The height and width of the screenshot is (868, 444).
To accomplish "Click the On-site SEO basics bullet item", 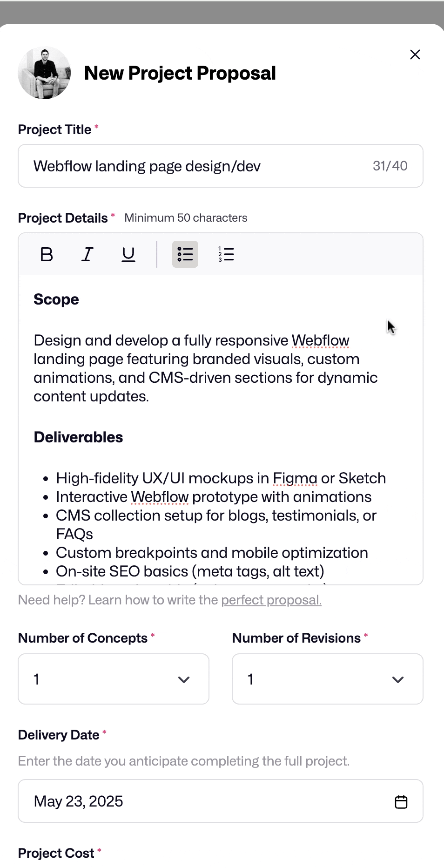I will [x=190, y=571].
